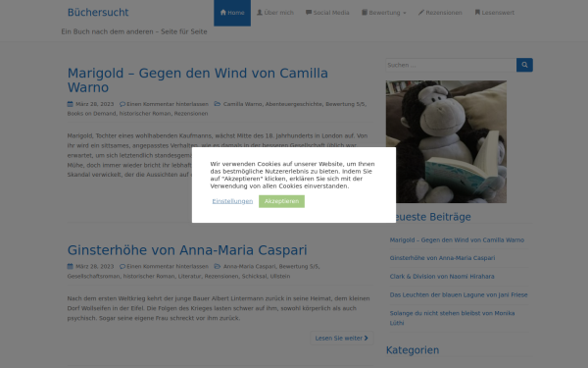Click Einen Kommentar hinterlassen on Marigold post

pos(168,104)
